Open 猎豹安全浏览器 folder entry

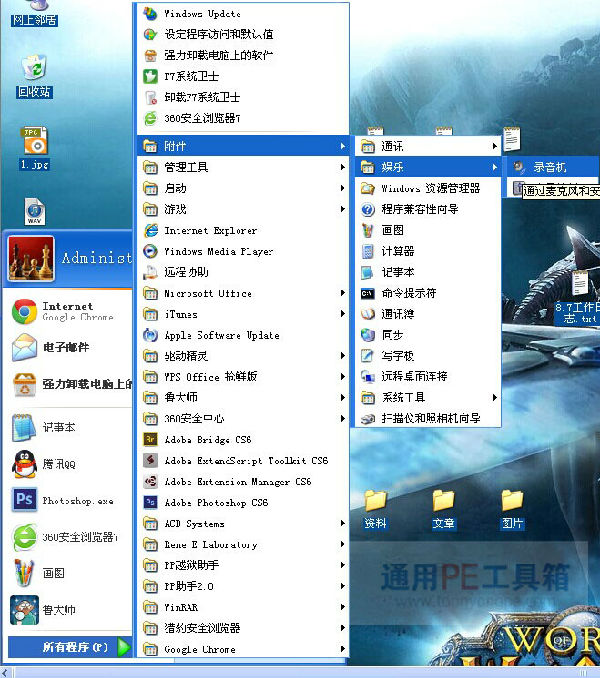(x=243, y=628)
